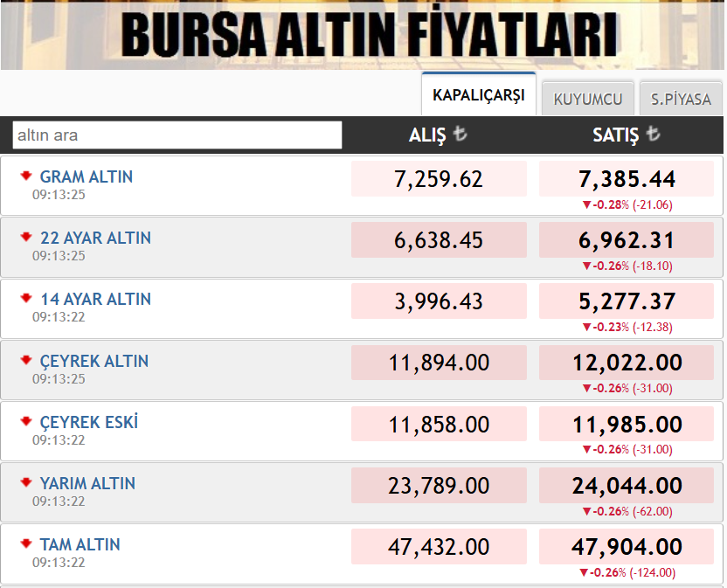The width and height of the screenshot is (727, 588).
Task: Click the altın ara search field
Action: click(175, 135)
